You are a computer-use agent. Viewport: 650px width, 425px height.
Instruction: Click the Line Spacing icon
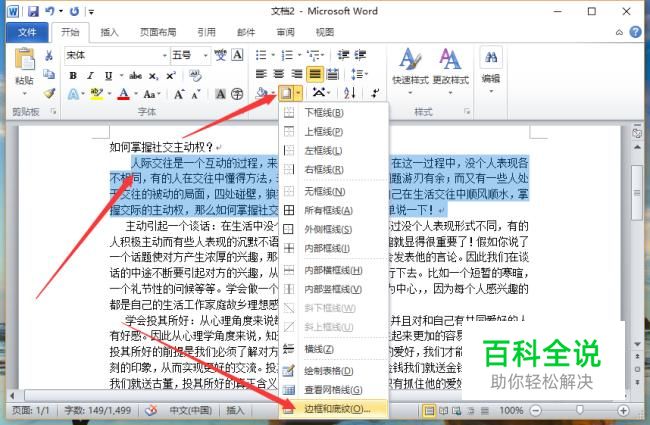[357, 75]
